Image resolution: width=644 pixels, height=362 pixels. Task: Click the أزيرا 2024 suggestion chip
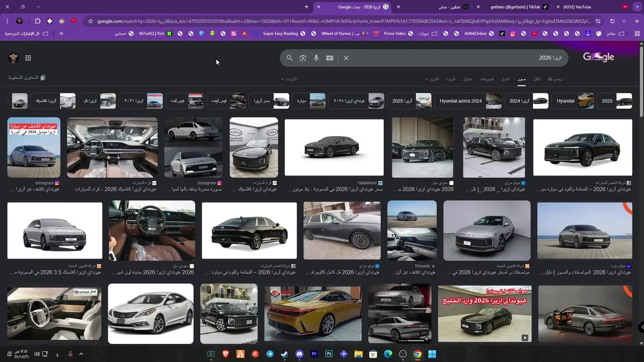[527, 101]
